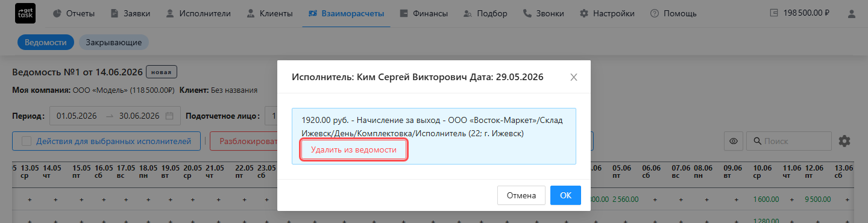Screen dimensions: 868x223
Task: Click period start date 01.05.2026
Action: [77, 116]
